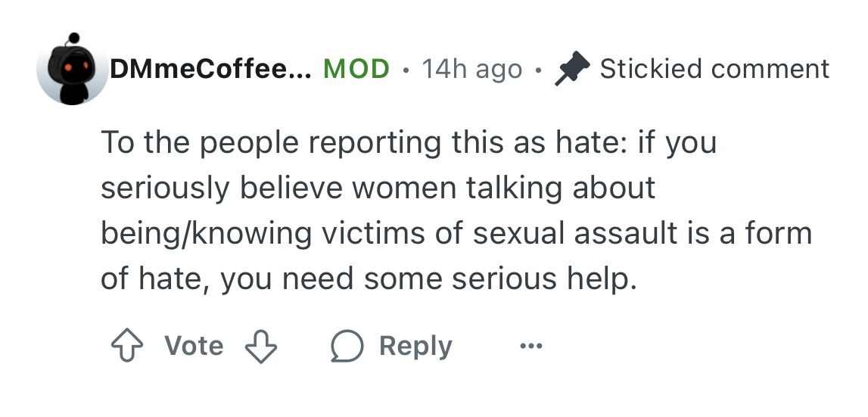Click the 14h ago timestamp
The width and height of the screenshot is (868, 417).
coord(471,70)
